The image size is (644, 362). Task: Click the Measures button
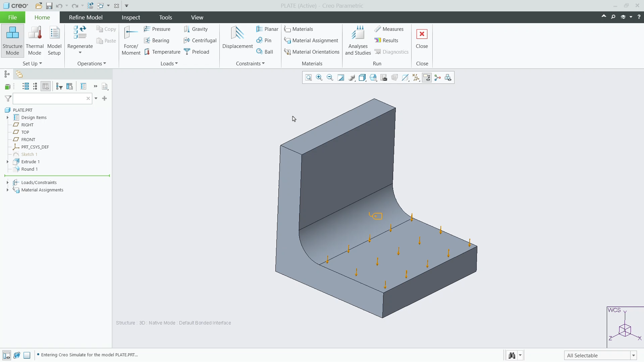(x=389, y=29)
